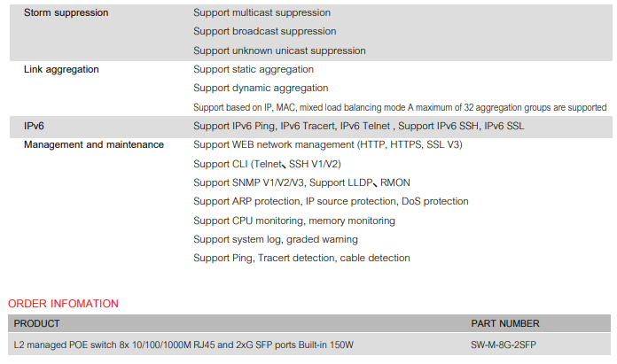The image size is (617, 364).
Task: Click the Storm suppression row label
Action: (x=66, y=12)
